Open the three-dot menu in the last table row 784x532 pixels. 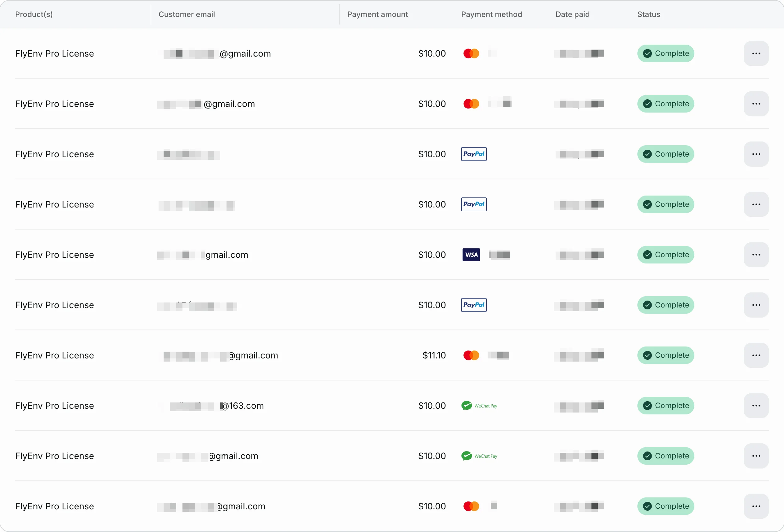click(x=756, y=506)
